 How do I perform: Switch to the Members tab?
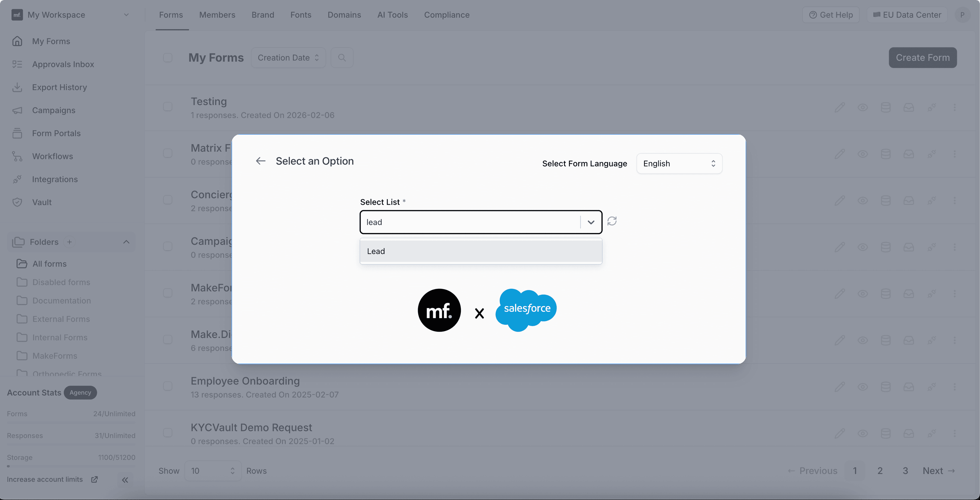(x=217, y=15)
